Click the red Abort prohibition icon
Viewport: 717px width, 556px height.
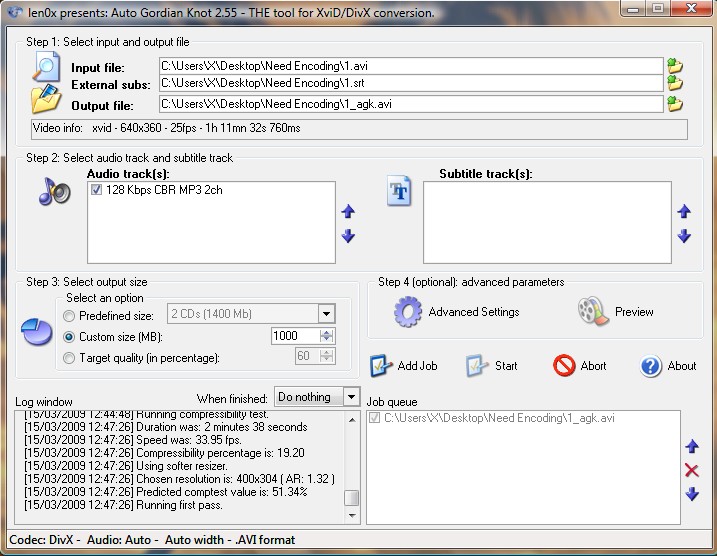564,366
